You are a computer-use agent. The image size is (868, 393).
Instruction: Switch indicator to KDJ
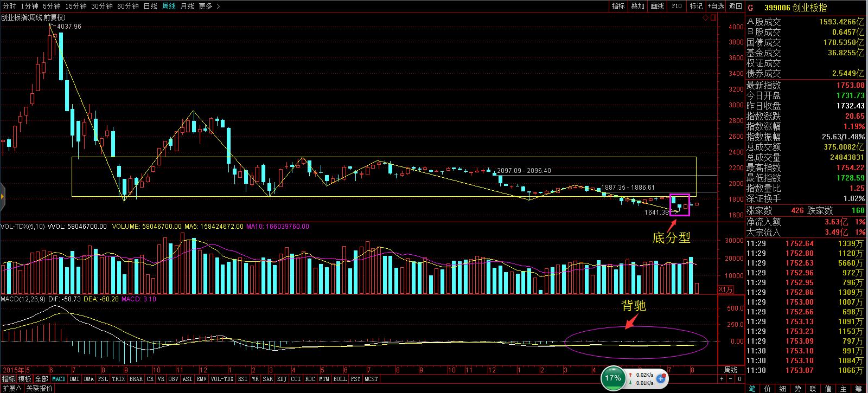[x=282, y=379]
